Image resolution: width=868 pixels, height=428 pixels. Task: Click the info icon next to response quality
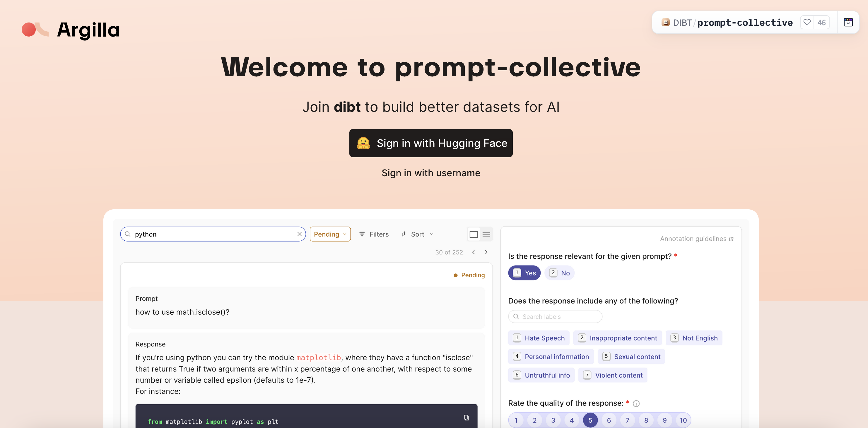(x=636, y=403)
